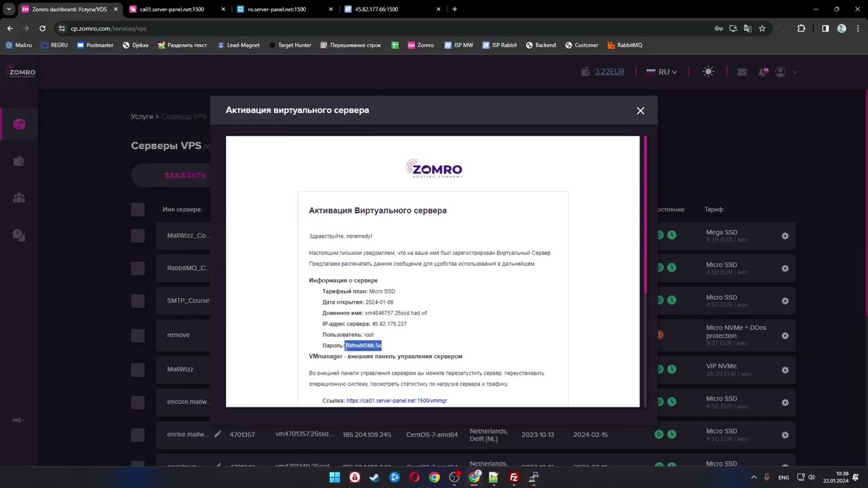Check the remove server checkbox
Screen dimensions: 868x488
point(138,335)
